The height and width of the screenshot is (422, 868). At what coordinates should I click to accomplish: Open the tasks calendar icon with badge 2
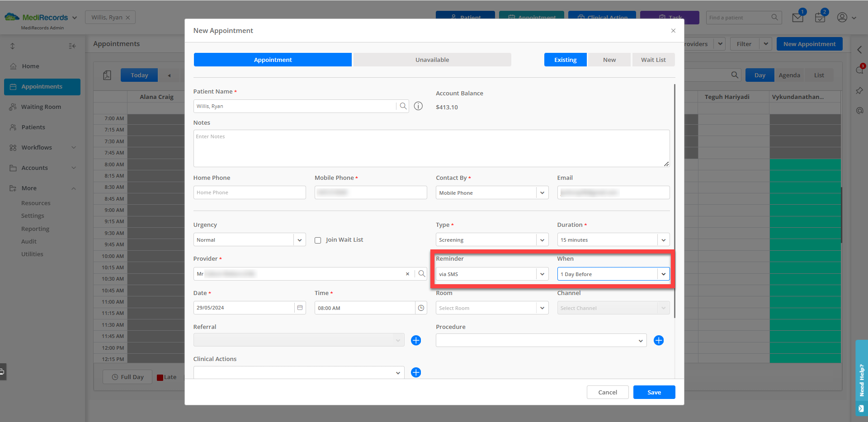click(821, 17)
